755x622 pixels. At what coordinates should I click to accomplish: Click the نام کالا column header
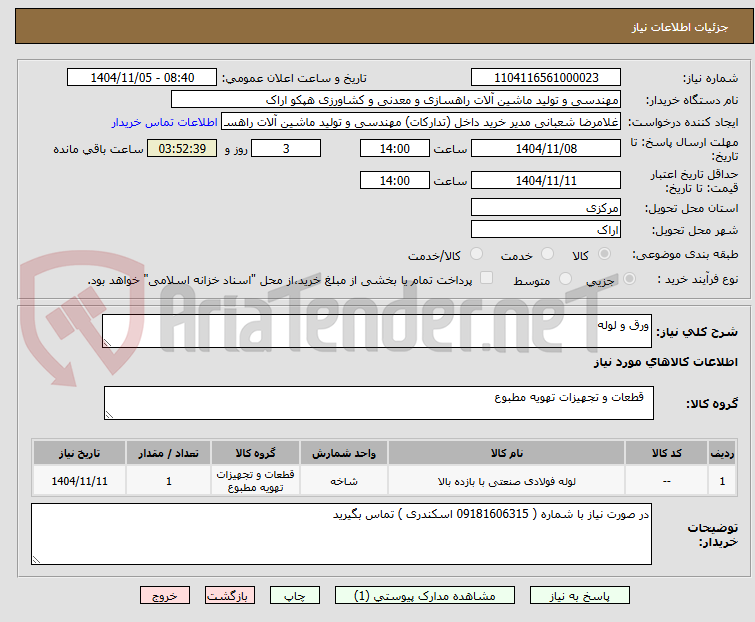point(507,453)
